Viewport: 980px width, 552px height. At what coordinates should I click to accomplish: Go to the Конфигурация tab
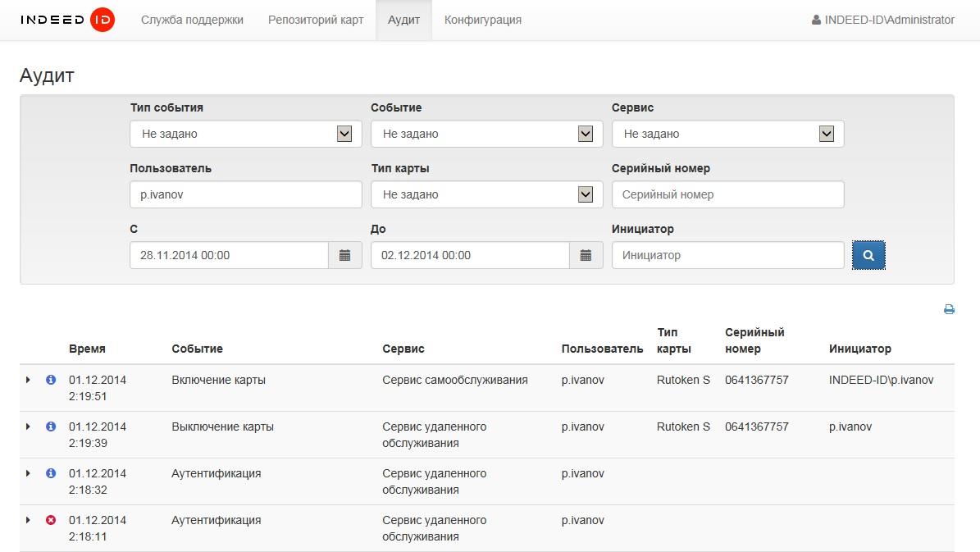(x=483, y=20)
